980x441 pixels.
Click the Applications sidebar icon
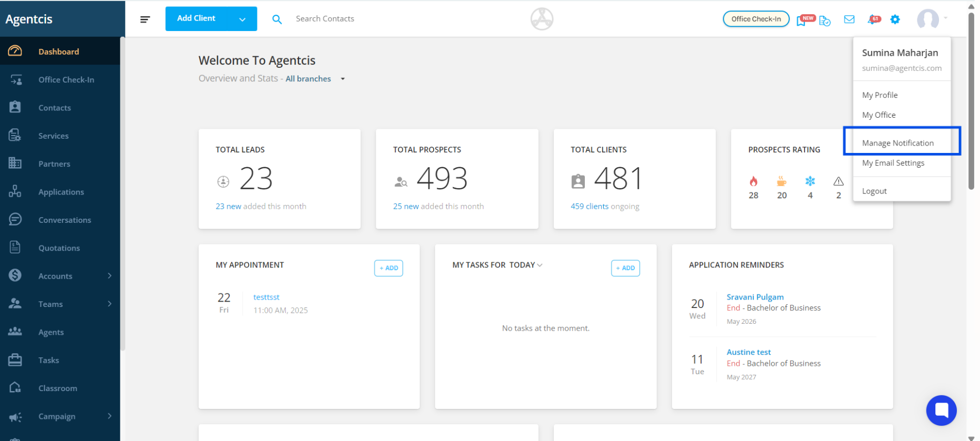[15, 191]
